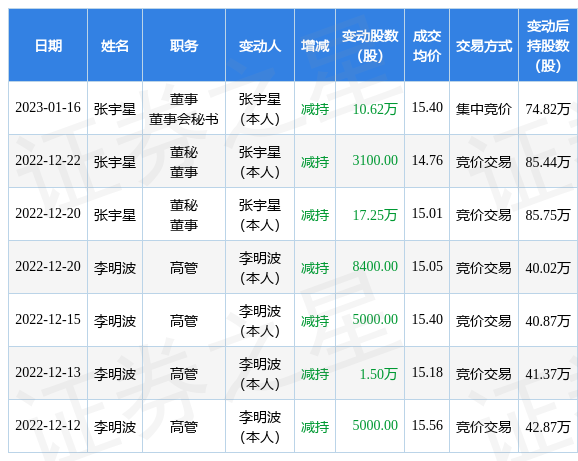Screen dimensions: 578x461
Task: Click the 姓名 column header
Action: (x=115, y=46)
